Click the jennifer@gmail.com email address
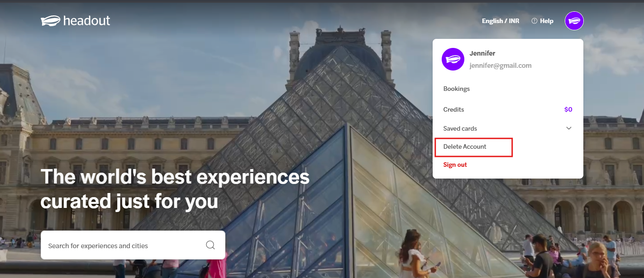This screenshot has width=644, height=278. tap(501, 66)
